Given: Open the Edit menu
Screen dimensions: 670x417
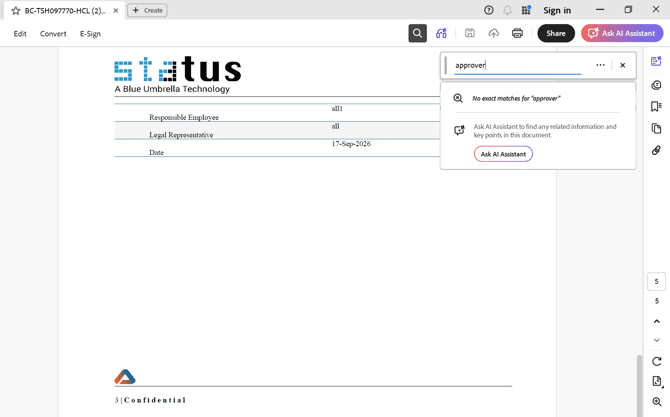Looking at the screenshot, I should (x=20, y=34).
